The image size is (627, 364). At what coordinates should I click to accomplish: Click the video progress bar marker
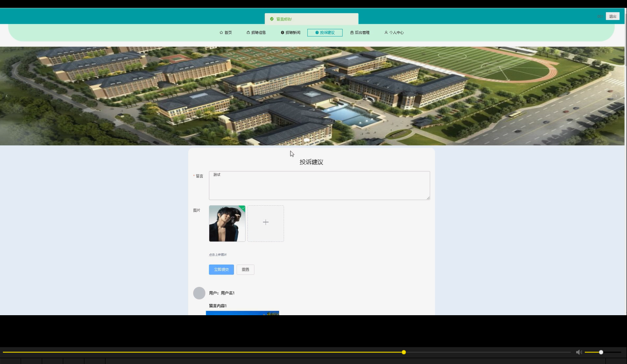404,352
